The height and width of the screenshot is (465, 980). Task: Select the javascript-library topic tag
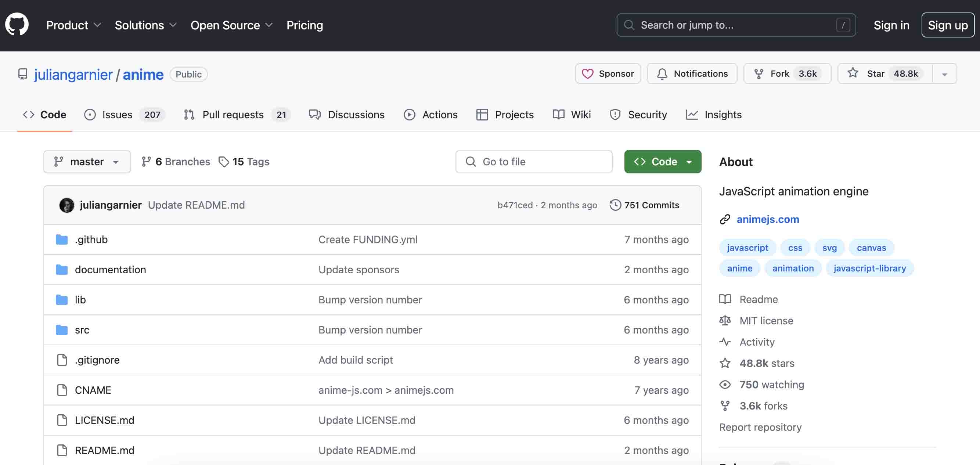pyautogui.click(x=870, y=268)
